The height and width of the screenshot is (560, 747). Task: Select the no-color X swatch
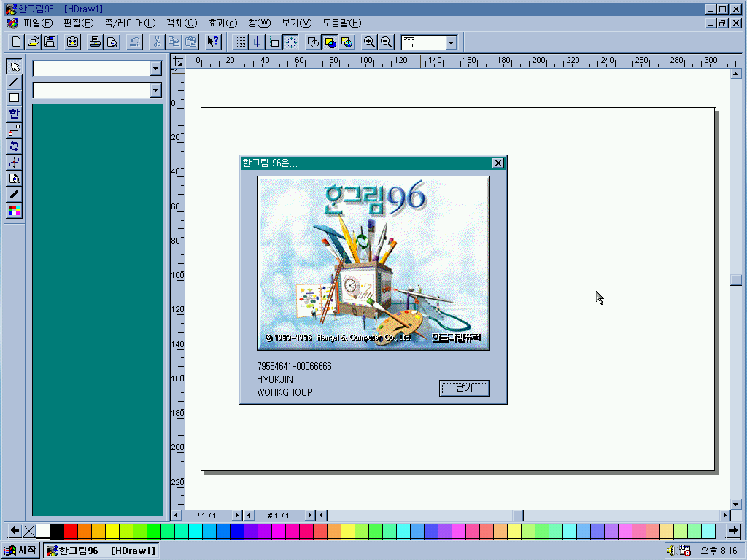(x=29, y=531)
